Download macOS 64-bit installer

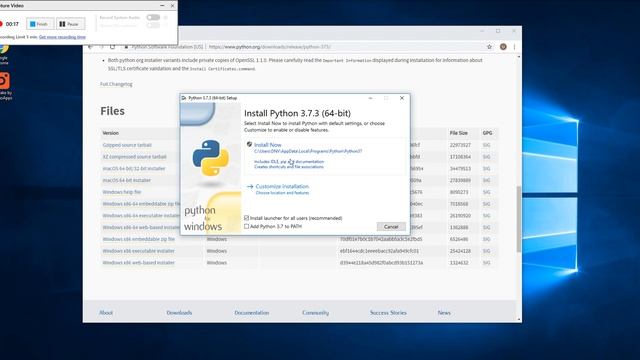127,180
